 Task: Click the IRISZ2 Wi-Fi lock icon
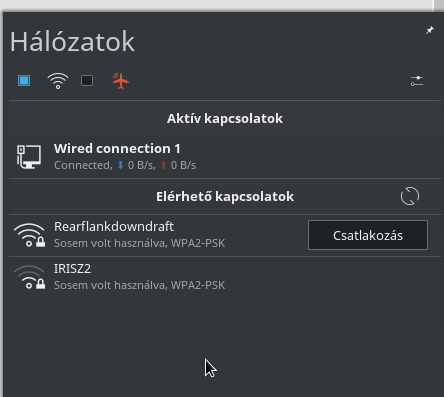pyautogui.click(x=29, y=277)
